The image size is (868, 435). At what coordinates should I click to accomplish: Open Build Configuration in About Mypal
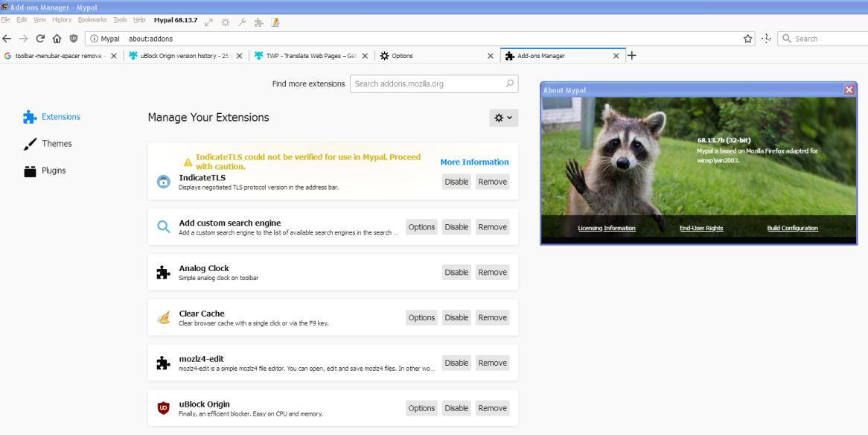click(x=792, y=229)
